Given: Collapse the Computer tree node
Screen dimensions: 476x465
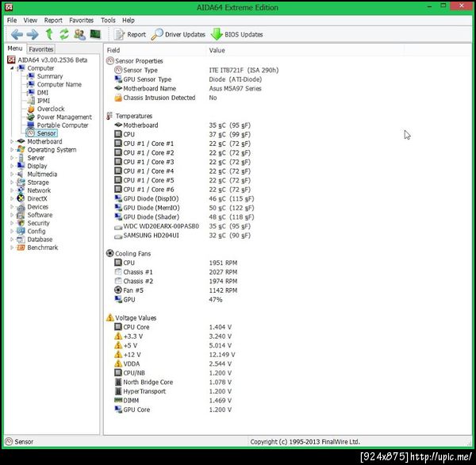Looking at the screenshot, I should (12, 68).
